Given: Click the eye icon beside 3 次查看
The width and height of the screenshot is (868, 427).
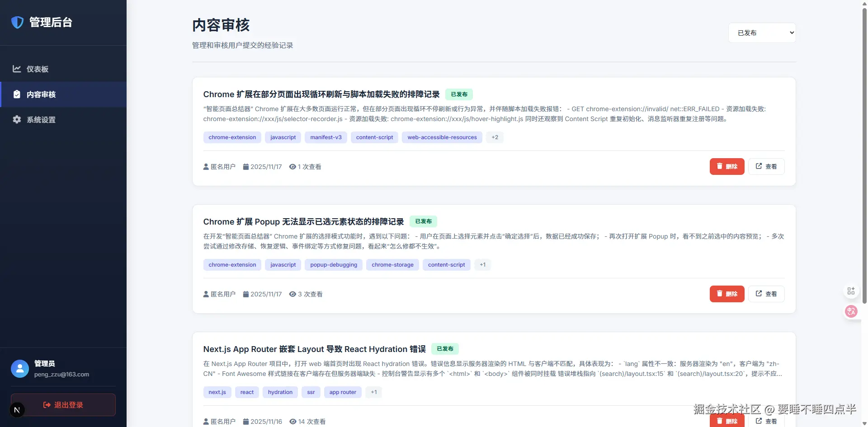Looking at the screenshot, I should point(292,294).
